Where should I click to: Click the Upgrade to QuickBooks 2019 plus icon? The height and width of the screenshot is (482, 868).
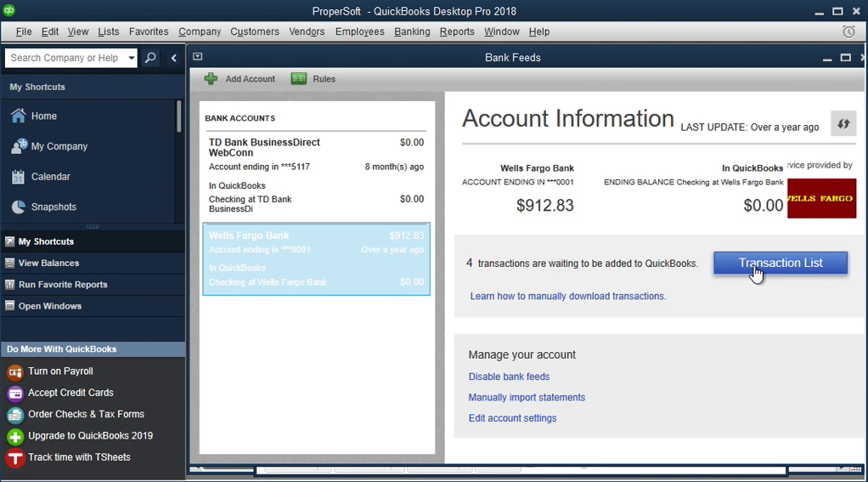[15, 437]
